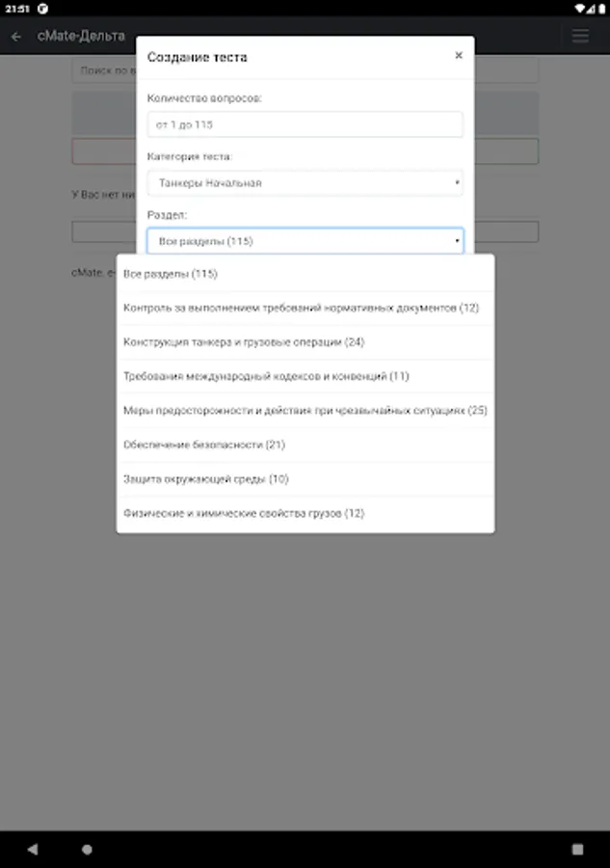Tap the Android recent apps square button
610x868 pixels.
(577, 849)
